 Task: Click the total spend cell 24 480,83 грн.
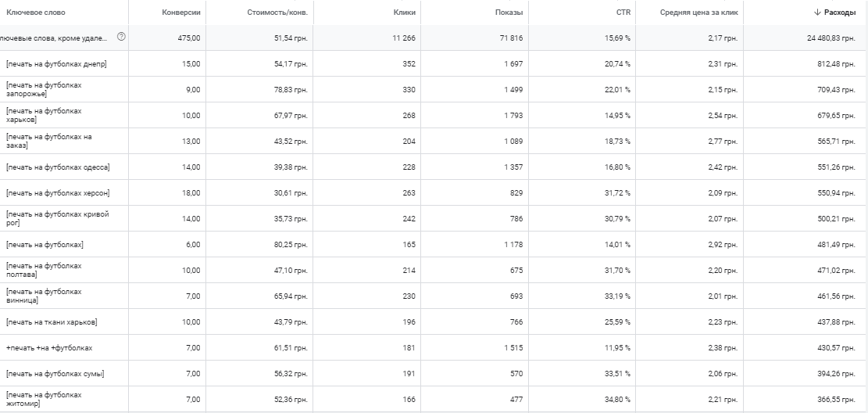coord(831,38)
